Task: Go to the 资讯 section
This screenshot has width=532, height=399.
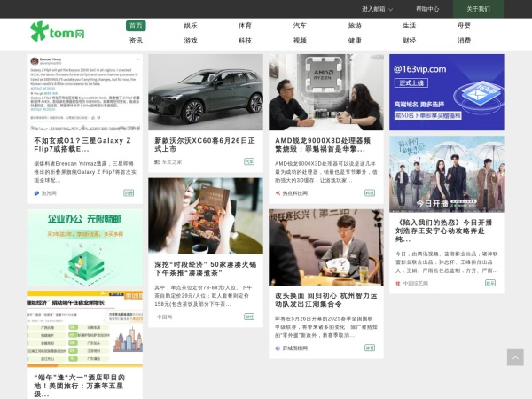Action: tap(136, 41)
